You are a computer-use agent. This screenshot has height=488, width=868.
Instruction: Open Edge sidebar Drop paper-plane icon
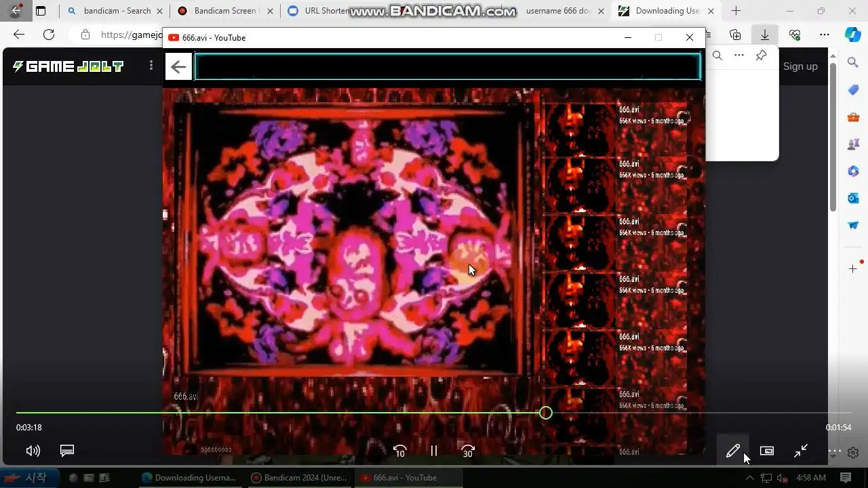point(853,225)
